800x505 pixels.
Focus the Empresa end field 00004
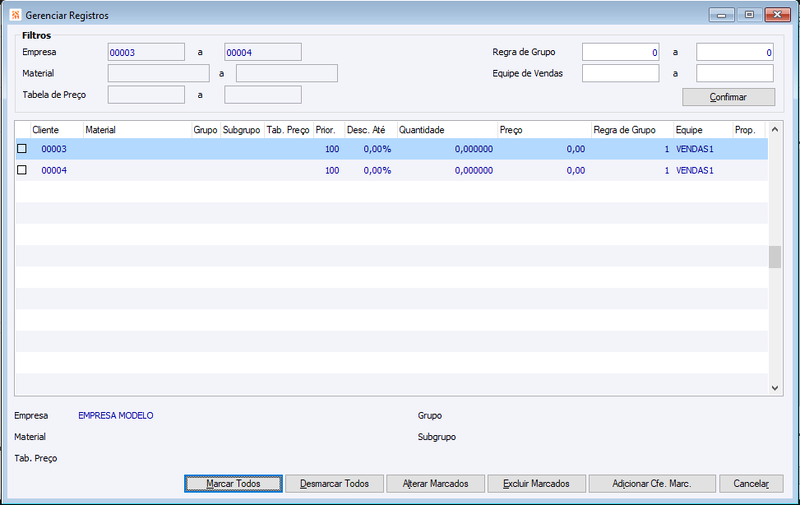[x=263, y=52]
